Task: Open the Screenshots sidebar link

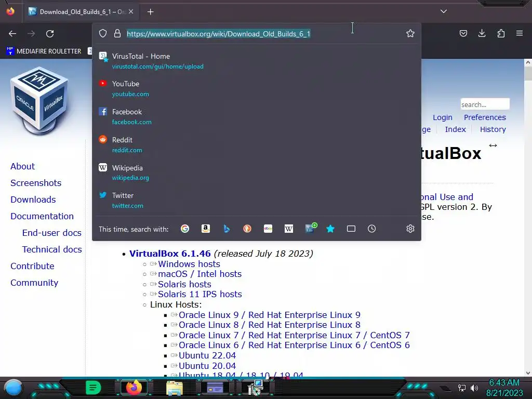Action: coord(36,183)
